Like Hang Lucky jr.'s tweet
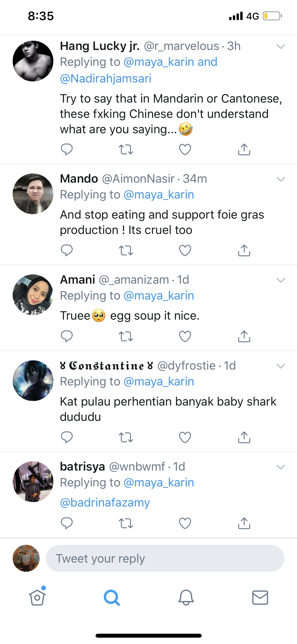This screenshot has width=297, height=644. click(x=185, y=149)
